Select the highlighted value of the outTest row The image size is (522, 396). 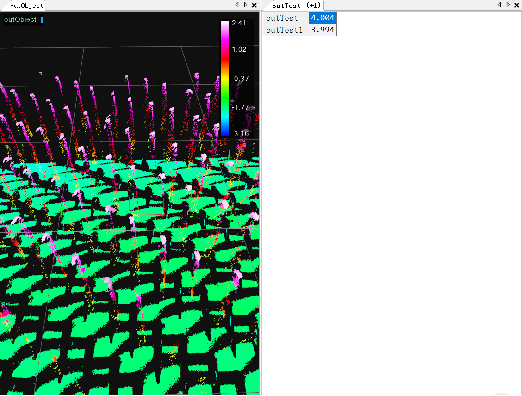322,18
